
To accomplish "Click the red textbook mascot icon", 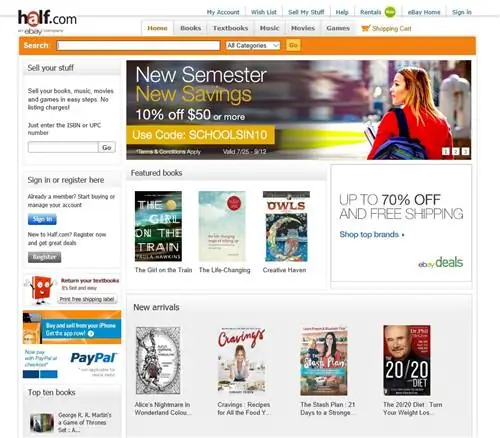I will [40, 289].
